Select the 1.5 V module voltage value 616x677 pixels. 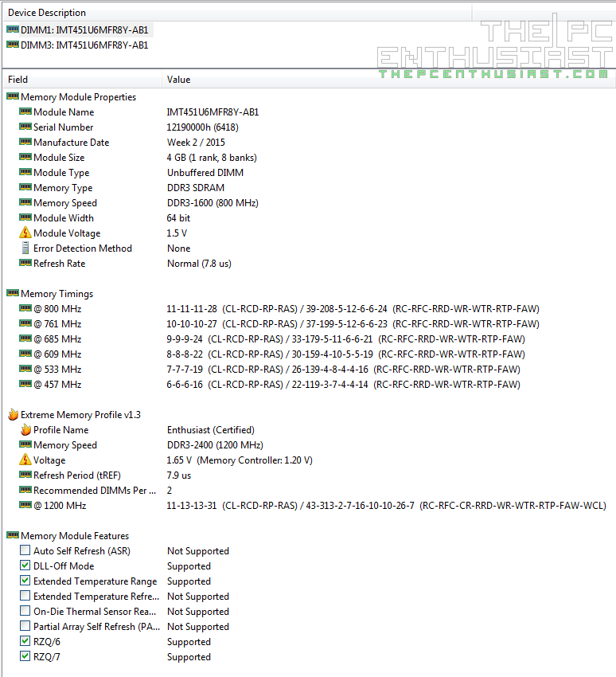[177, 233]
